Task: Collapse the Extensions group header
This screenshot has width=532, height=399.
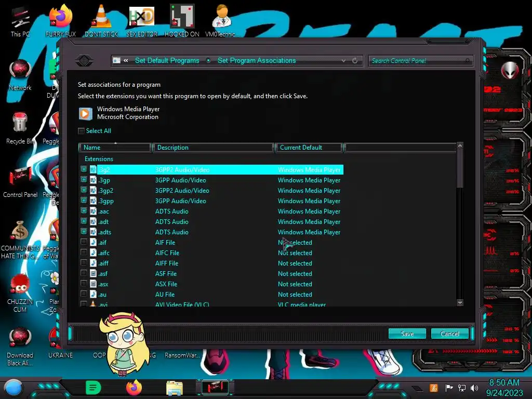Action: pyautogui.click(x=99, y=159)
